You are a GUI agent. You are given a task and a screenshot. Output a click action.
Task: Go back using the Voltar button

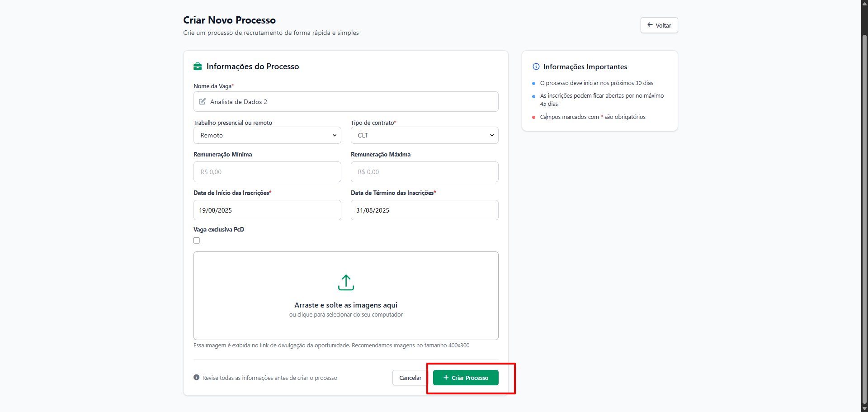tap(659, 25)
